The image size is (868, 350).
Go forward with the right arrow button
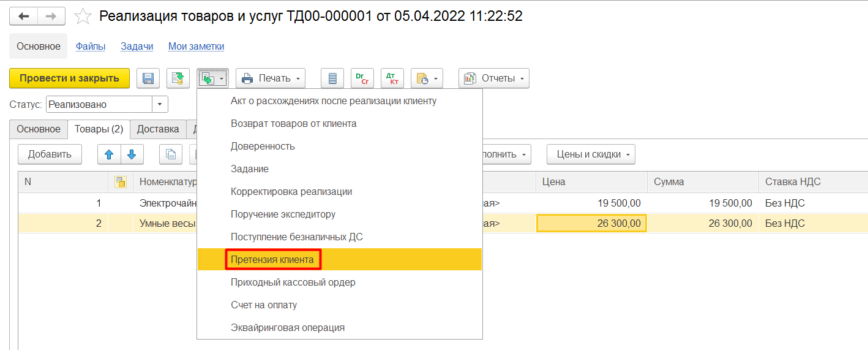(x=51, y=16)
